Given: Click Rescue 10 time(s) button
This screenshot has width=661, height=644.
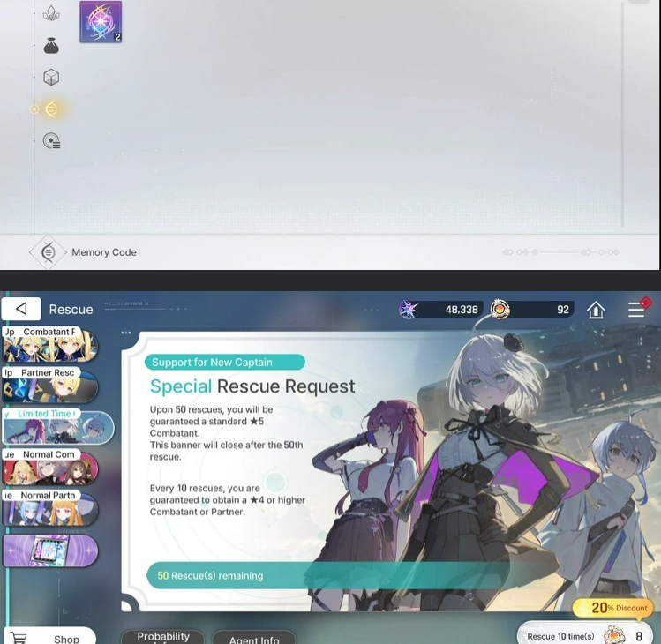Looking at the screenshot, I should [584, 633].
